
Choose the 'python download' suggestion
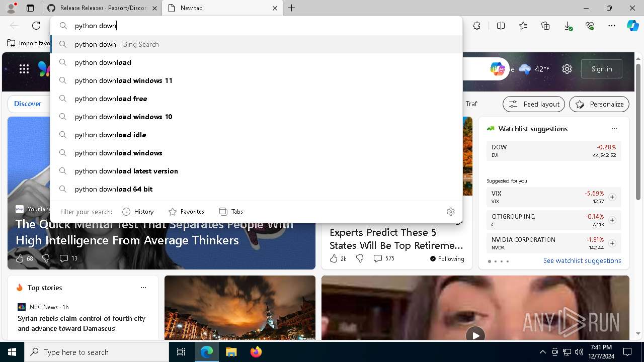257,62
